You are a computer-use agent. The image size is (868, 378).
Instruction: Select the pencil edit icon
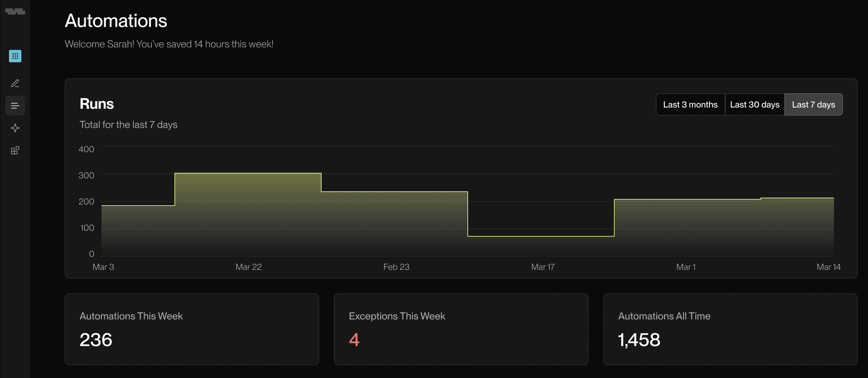click(x=15, y=83)
